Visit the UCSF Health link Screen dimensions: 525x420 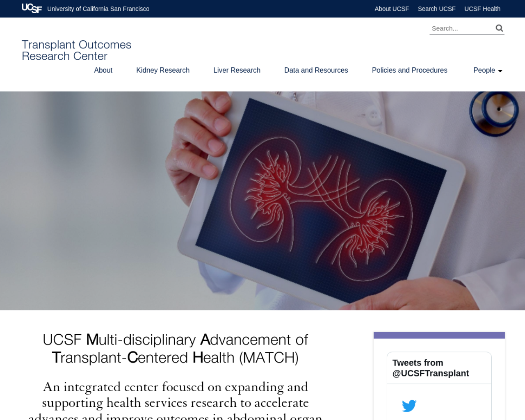click(482, 9)
